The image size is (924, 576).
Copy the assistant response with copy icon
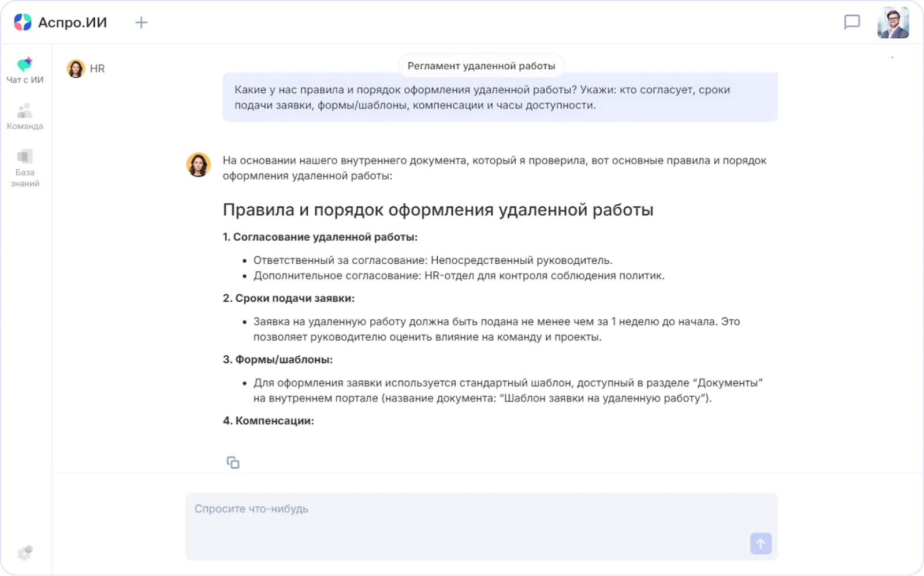(233, 462)
